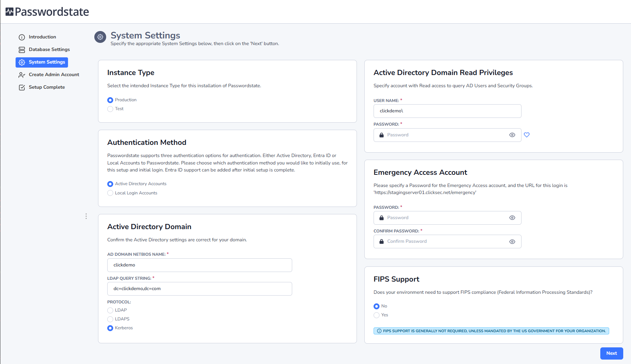This screenshot has width=631, height=364.
Task: Click the AD Read Privileges Password input
Action: point(448,135)
